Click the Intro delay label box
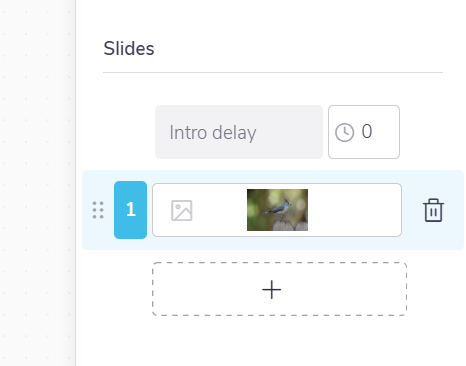 239,132
